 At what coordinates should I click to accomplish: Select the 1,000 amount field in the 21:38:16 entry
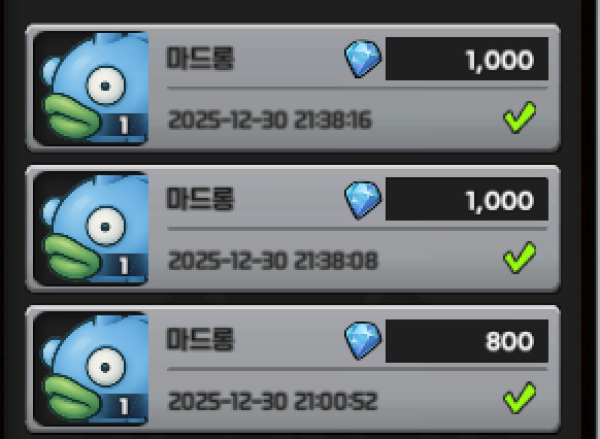(467, 59)
